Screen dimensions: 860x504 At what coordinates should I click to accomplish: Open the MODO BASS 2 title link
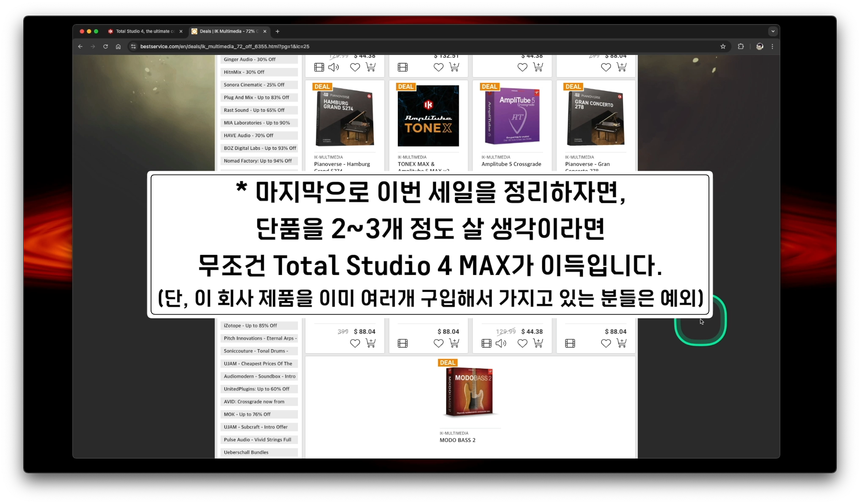coord(457,440)
